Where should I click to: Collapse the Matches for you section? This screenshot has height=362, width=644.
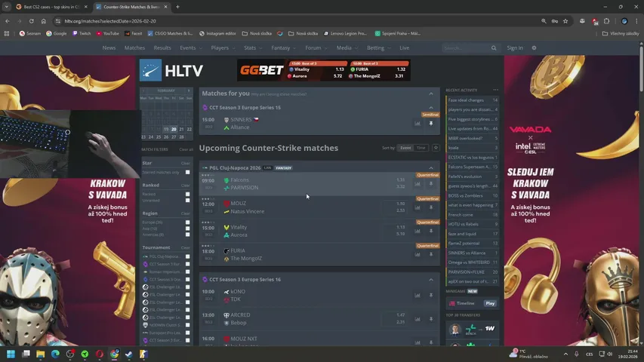(431, 94)
